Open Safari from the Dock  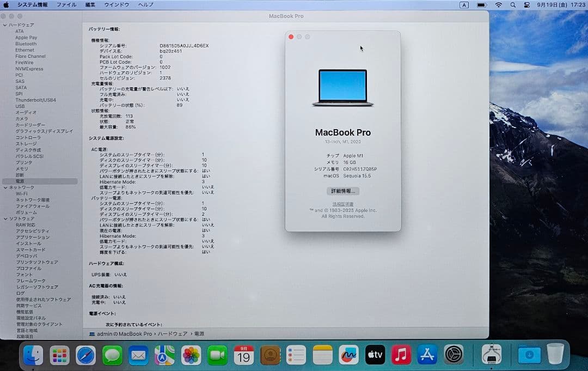[x=86, y=357]
